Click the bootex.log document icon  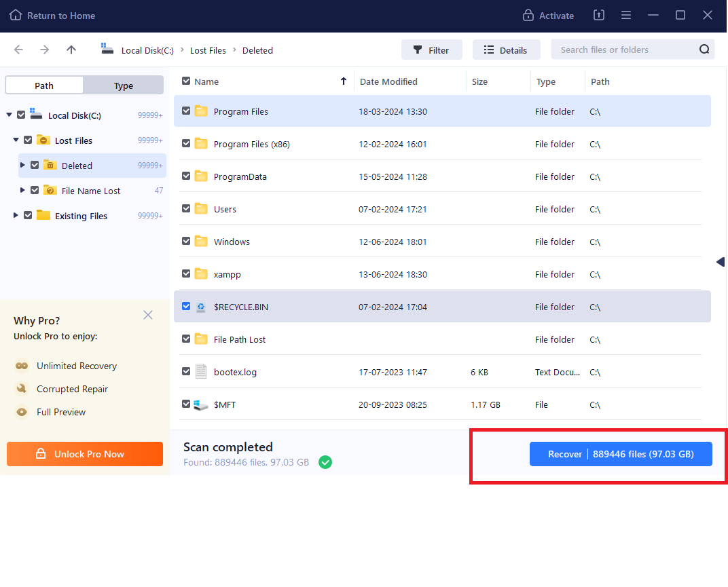coord(201,371)
